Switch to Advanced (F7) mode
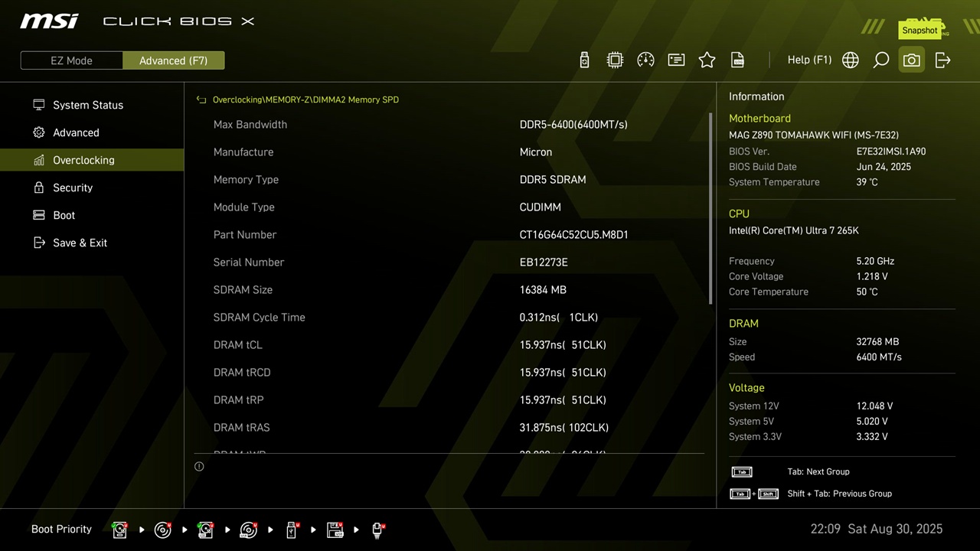Screen dimensions: 980x551 pyautogui.click(x=173, y=60)
